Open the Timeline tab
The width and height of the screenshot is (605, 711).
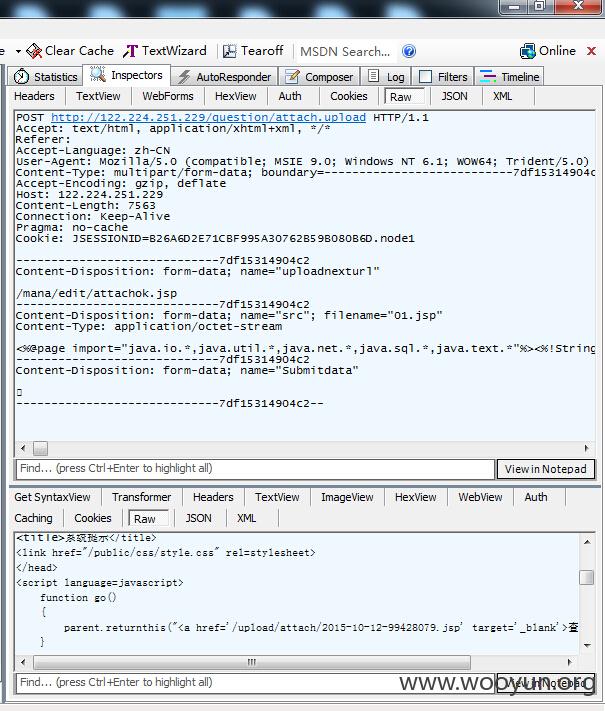(509, 77)
